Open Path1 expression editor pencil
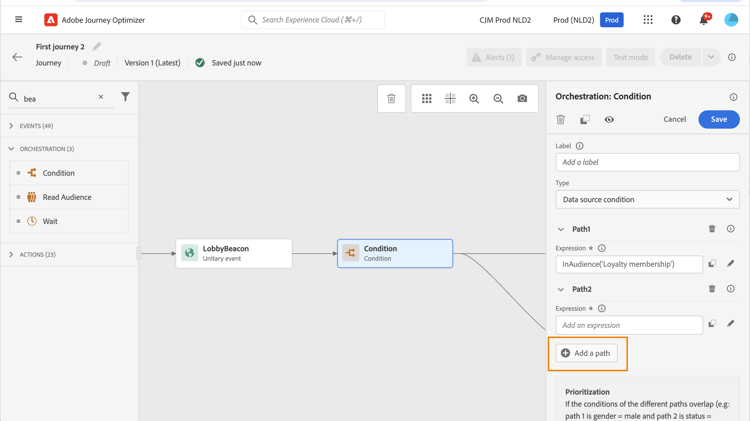750x421 pixels. pyautogui.click(x=731, y=264)
